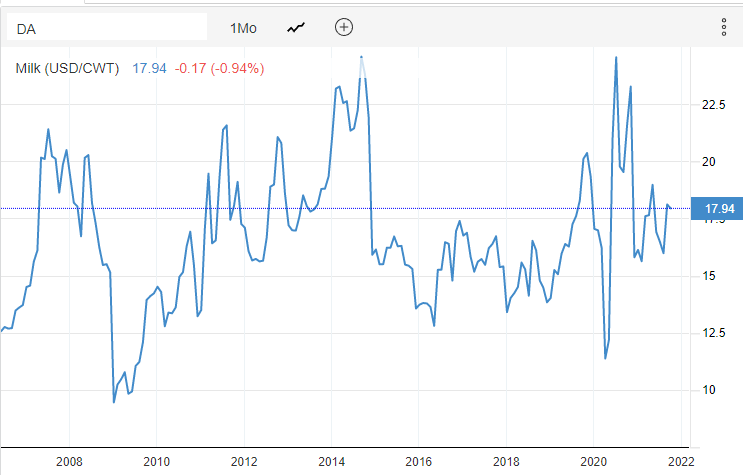Image resolution: width=743 pixels, height=475 pixels.
Task: Click the 2014 label on time axis
Action: (331, 461)
